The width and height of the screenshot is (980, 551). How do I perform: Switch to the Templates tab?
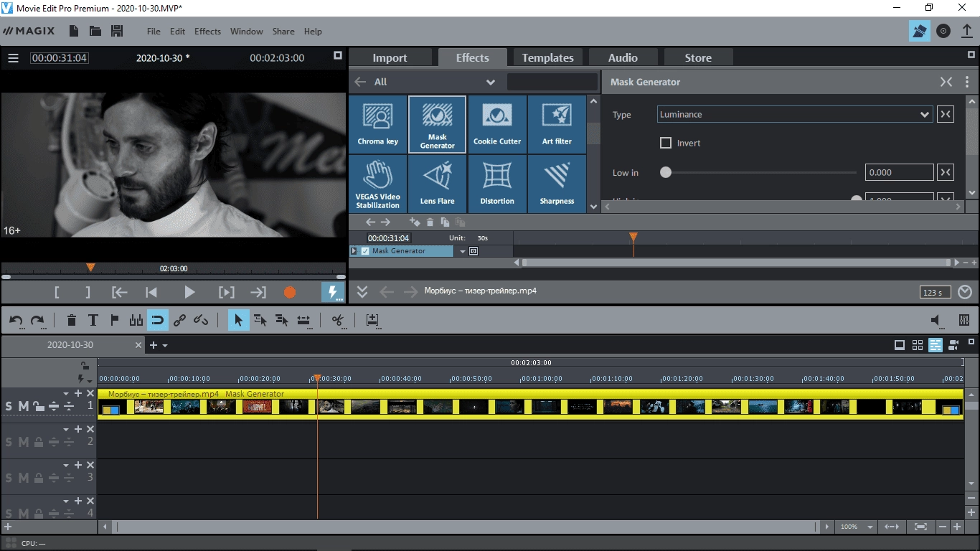click(547, 57)
